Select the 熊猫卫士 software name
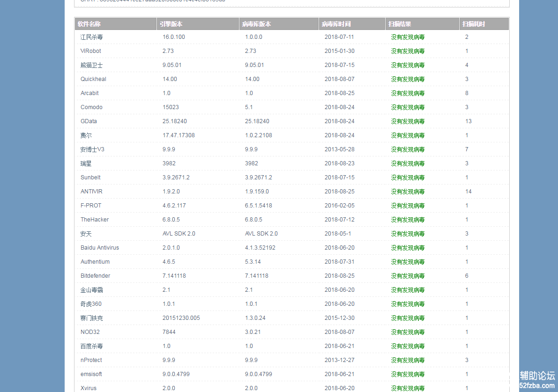558x392 pixels. [x=91, y=65]
